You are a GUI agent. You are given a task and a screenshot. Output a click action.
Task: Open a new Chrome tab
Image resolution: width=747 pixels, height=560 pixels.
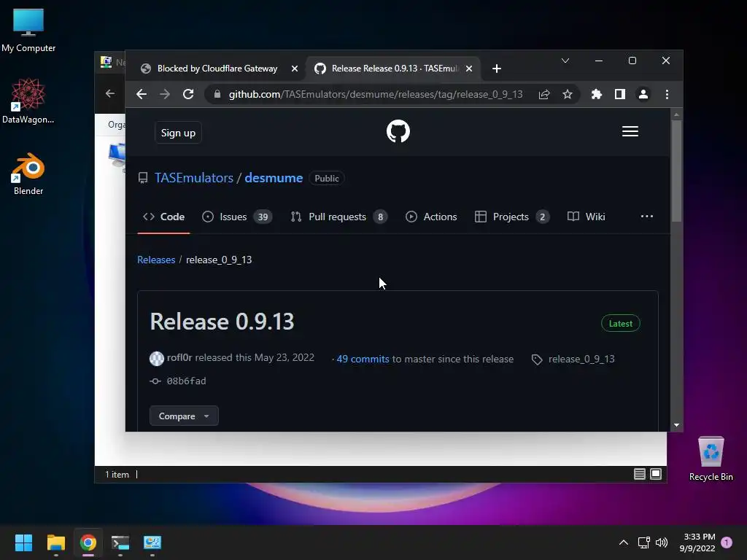click(x=496, y=69)
